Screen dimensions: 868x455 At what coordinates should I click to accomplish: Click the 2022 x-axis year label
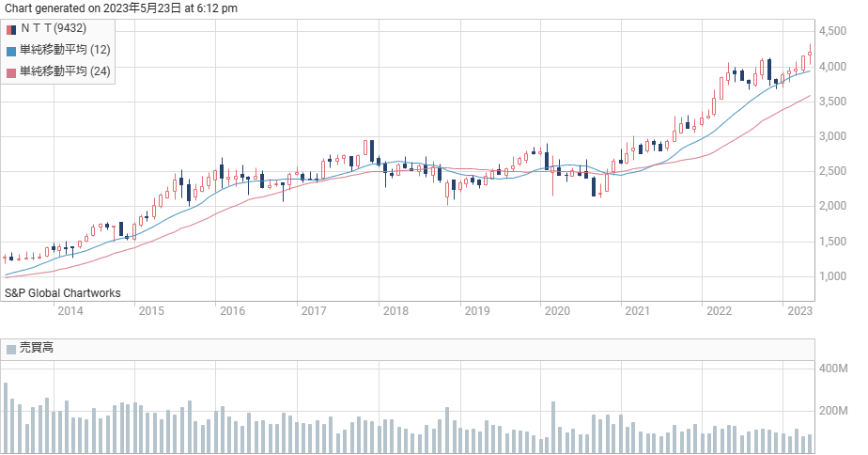pyautogui.click(x=719, y=311)
